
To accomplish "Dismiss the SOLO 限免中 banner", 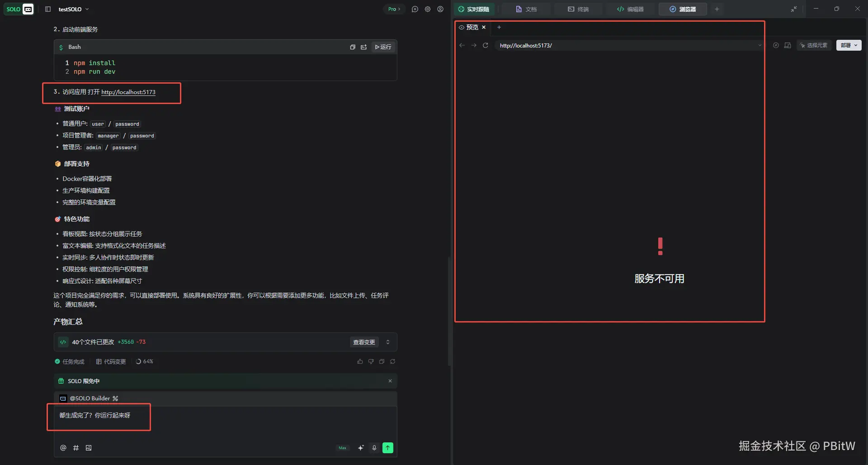I will point(390,381).
